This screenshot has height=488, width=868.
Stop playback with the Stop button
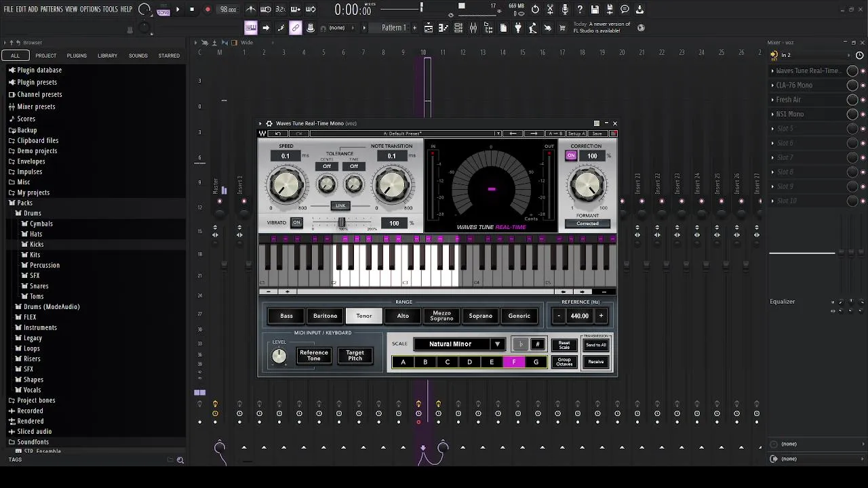pyautogui.click(x=192, y=9)
